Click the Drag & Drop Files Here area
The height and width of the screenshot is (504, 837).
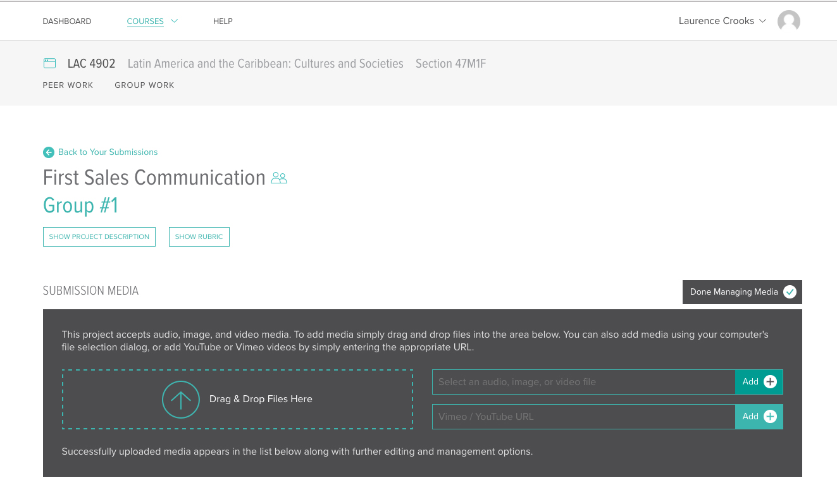click(x=237, y=400)
